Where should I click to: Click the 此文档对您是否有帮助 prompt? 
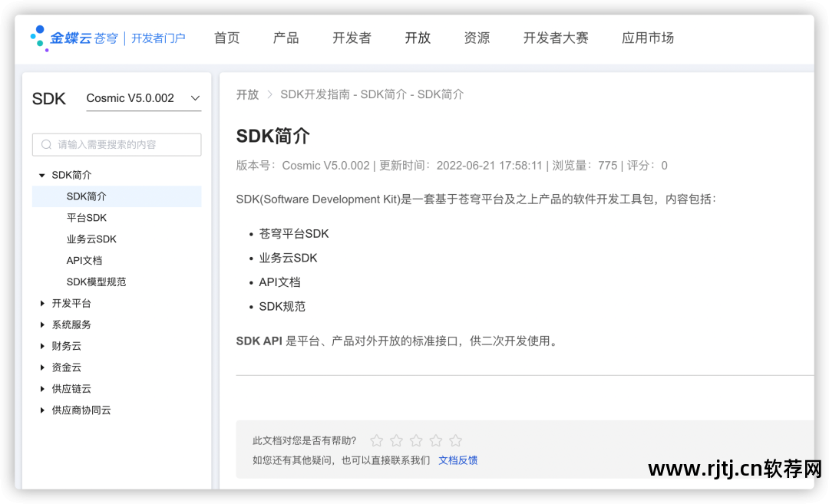pos(305,440)
